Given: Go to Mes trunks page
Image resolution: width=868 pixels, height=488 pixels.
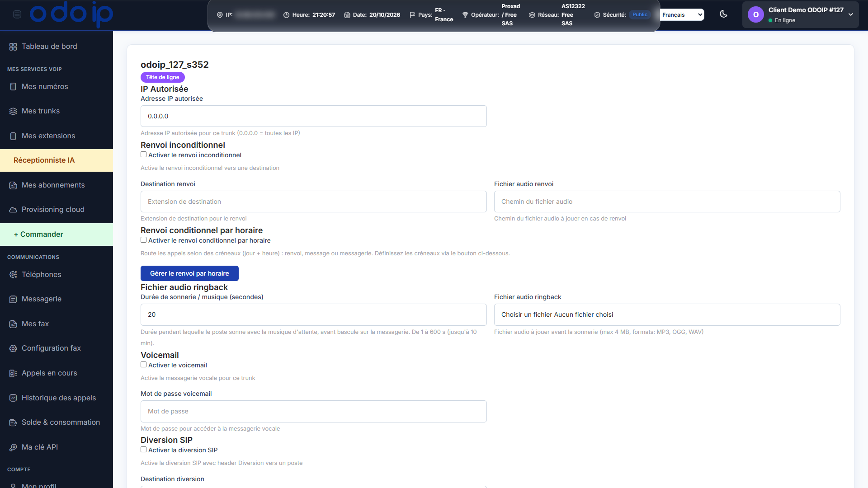Looking at the screenshot, I should click(41, 111).
